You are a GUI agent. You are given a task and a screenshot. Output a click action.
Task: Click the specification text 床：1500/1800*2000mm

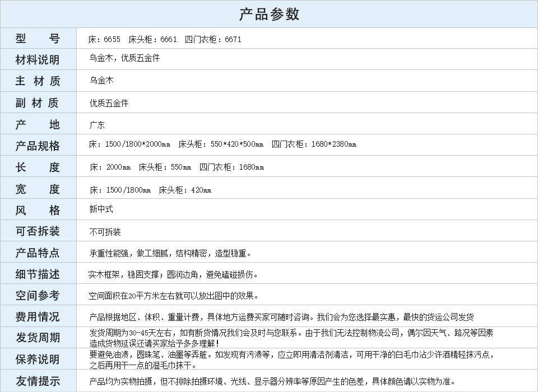tap(129, 144)
